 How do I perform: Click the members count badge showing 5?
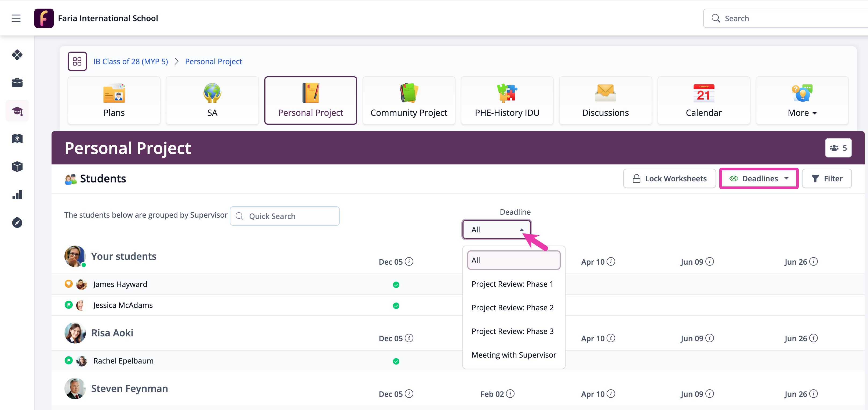[838, 148]
